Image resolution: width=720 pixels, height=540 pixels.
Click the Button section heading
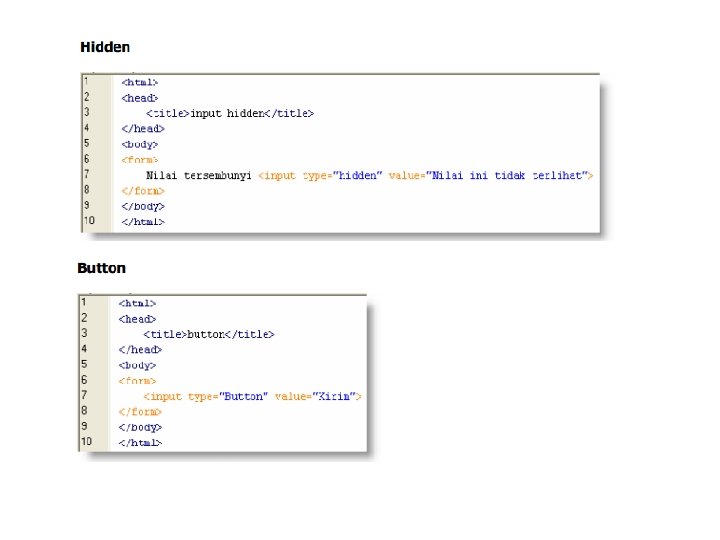pos(101,268)
